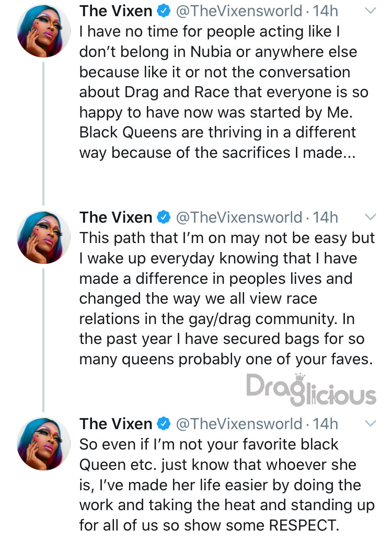Open the third tweet's chevron options menu
This screenshot has width=392, height=541.
[370, 423]
